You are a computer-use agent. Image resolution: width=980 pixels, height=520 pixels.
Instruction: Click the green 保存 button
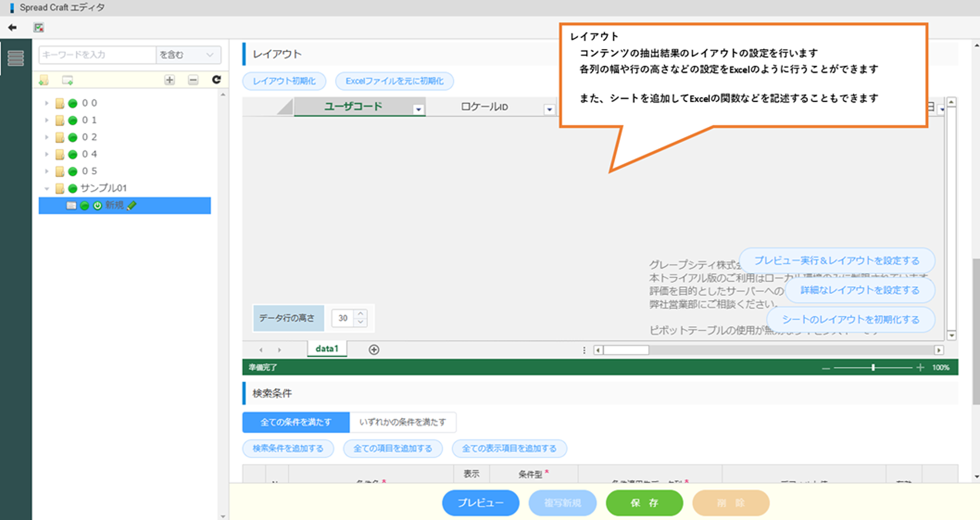pos(644,503)
